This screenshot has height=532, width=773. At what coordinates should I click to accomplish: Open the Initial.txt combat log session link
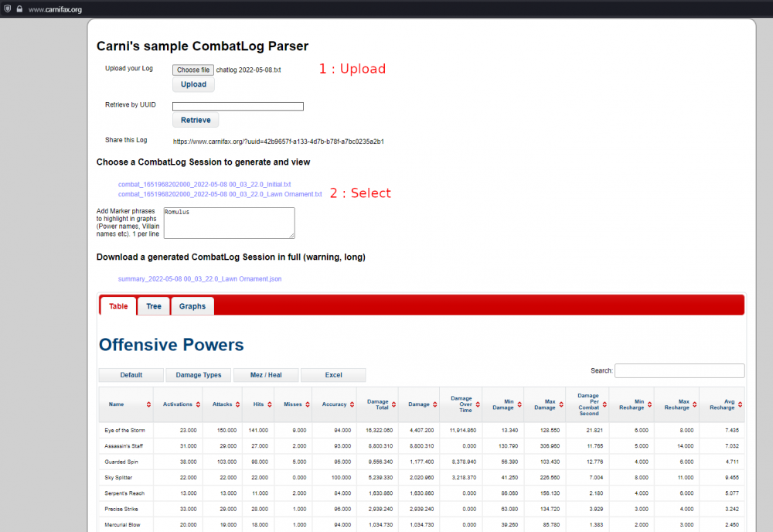(x=204, y=185)
